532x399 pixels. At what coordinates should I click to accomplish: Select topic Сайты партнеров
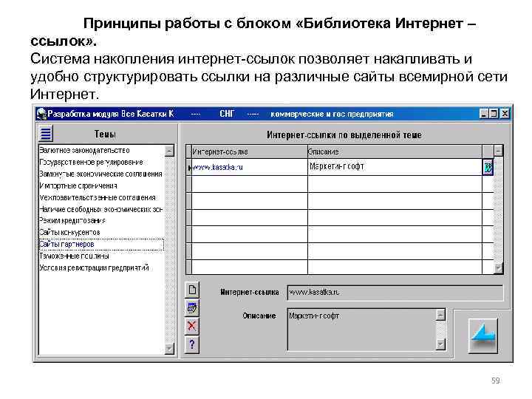(101, 245)
